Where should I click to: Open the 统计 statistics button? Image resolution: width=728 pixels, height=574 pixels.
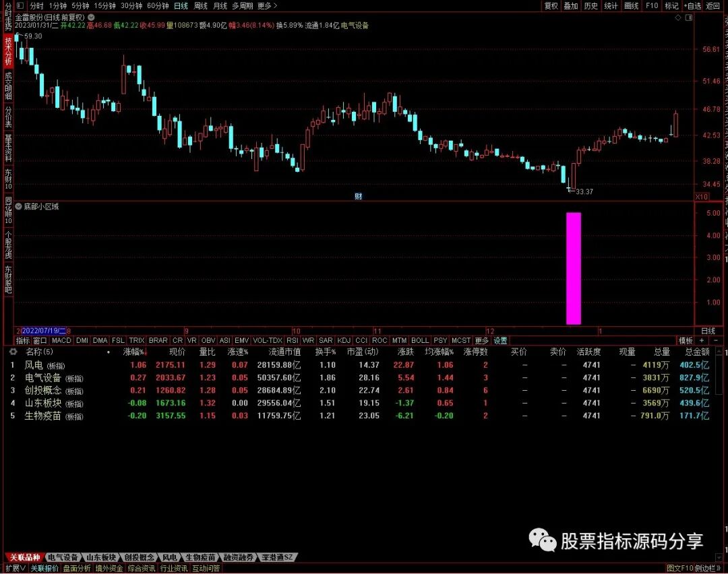tap(611, 5)
